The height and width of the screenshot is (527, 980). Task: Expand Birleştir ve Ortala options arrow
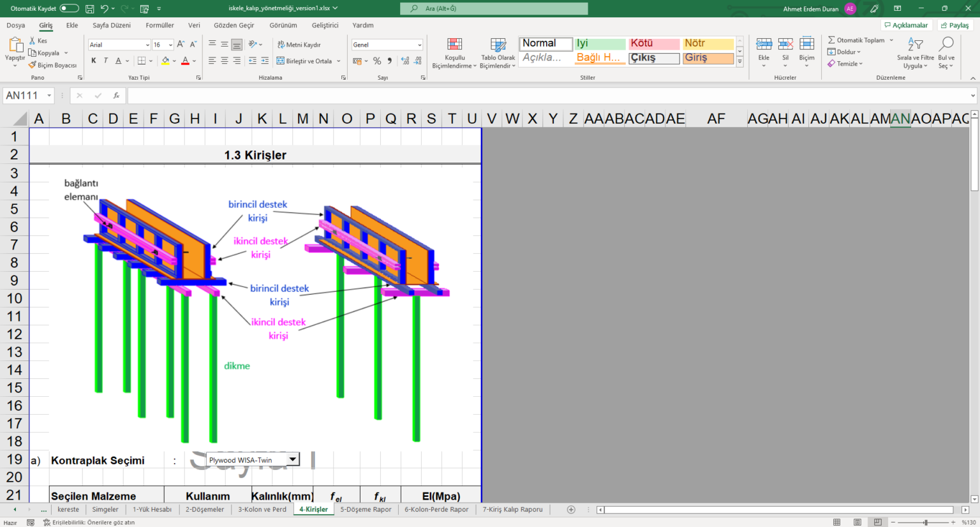coord(339,61)
